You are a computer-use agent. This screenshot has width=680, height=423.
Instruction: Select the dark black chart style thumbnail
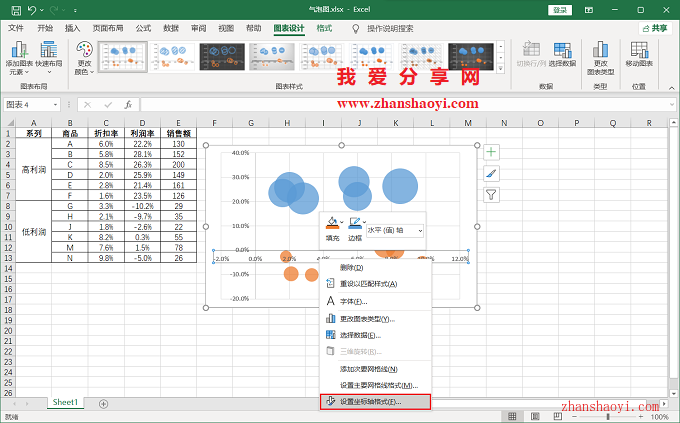(222, 57)
